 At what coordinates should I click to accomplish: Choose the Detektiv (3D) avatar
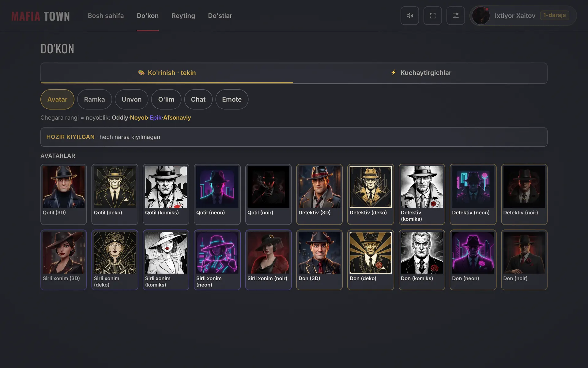319,194
